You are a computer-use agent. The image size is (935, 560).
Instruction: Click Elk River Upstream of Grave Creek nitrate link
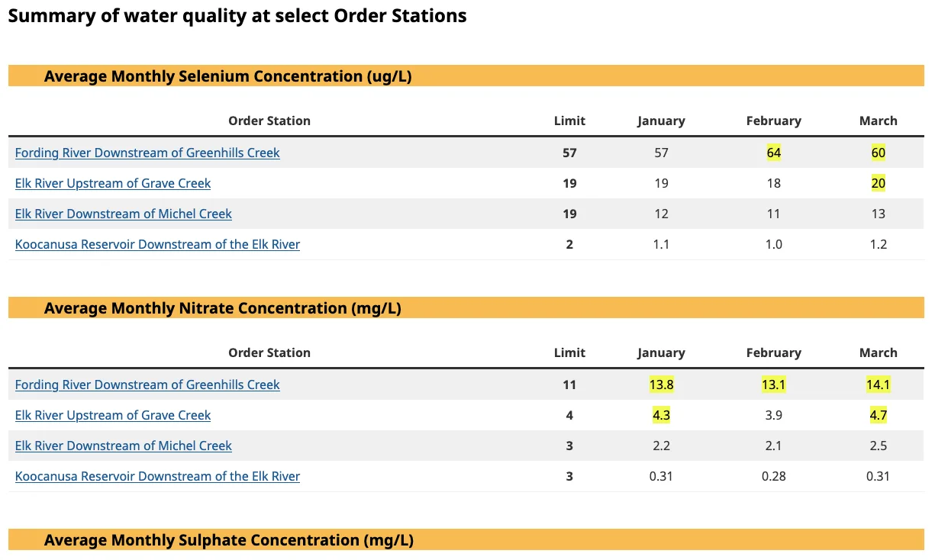(113, 415)
